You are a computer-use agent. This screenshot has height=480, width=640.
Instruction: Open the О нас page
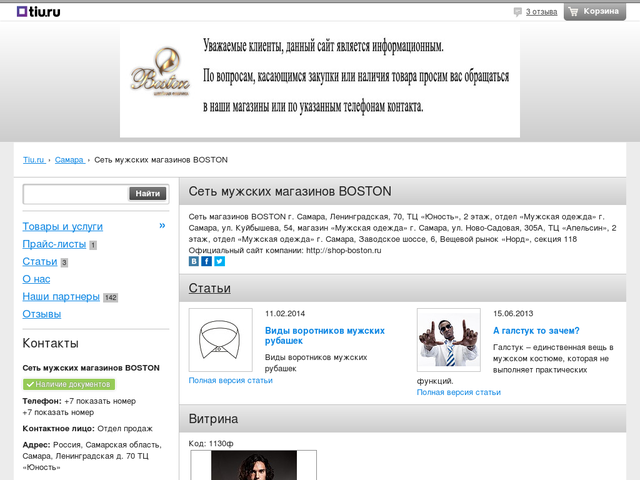tap(36, 279)
